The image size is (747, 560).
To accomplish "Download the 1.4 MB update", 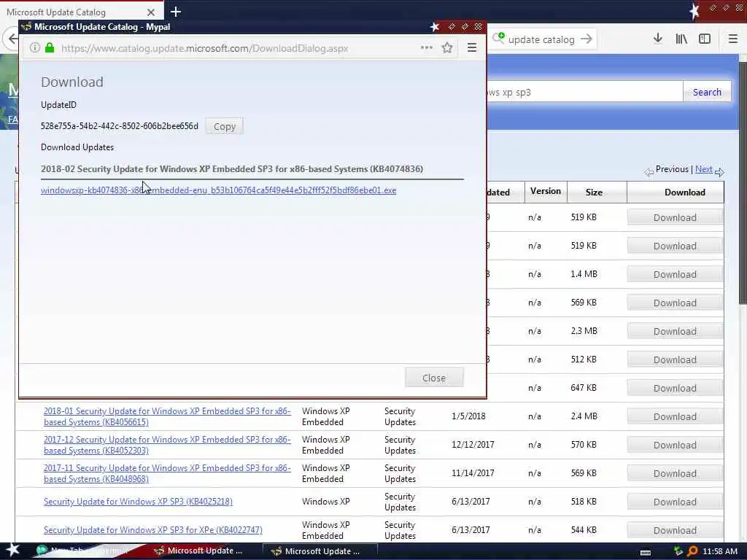I will click(x=675, y=274).
